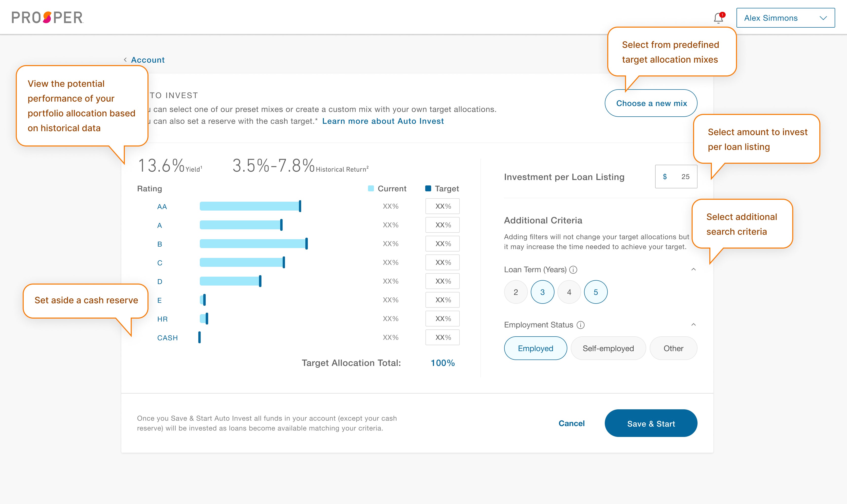The height and width of the screenshot is (504, 847).
Task: Click the Loan Term info icon
Action: click(573, 270)
